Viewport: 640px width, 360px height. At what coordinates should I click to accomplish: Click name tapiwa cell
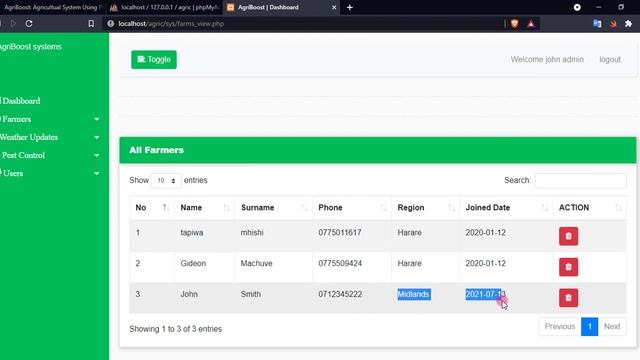click(192, 233)
